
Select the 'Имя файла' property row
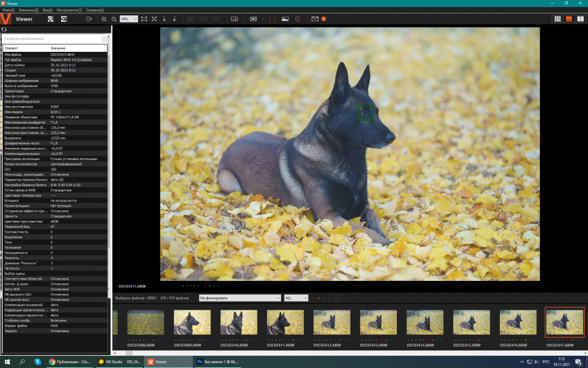pyautogui.click(x=55, y=54)
